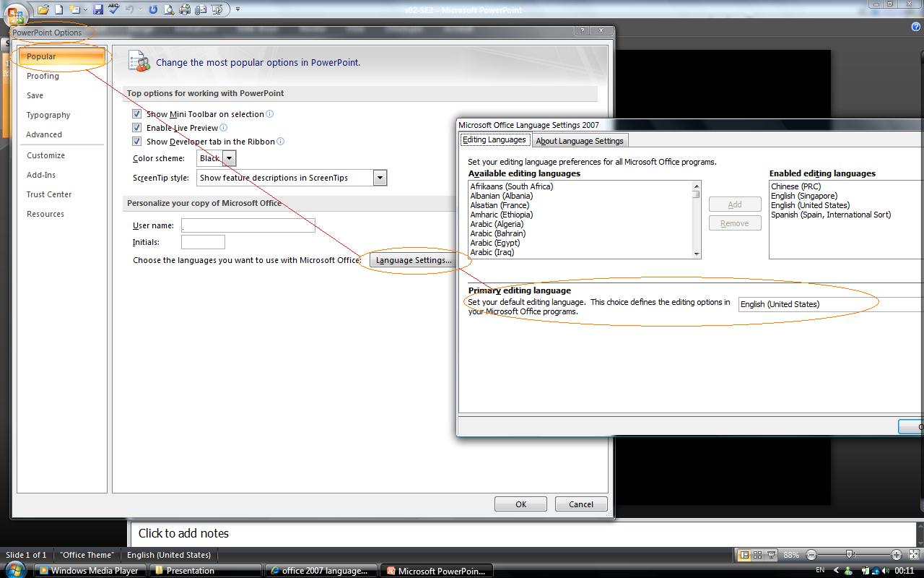Click the Open folder icon in Quick Access

(x=43, y=9)
